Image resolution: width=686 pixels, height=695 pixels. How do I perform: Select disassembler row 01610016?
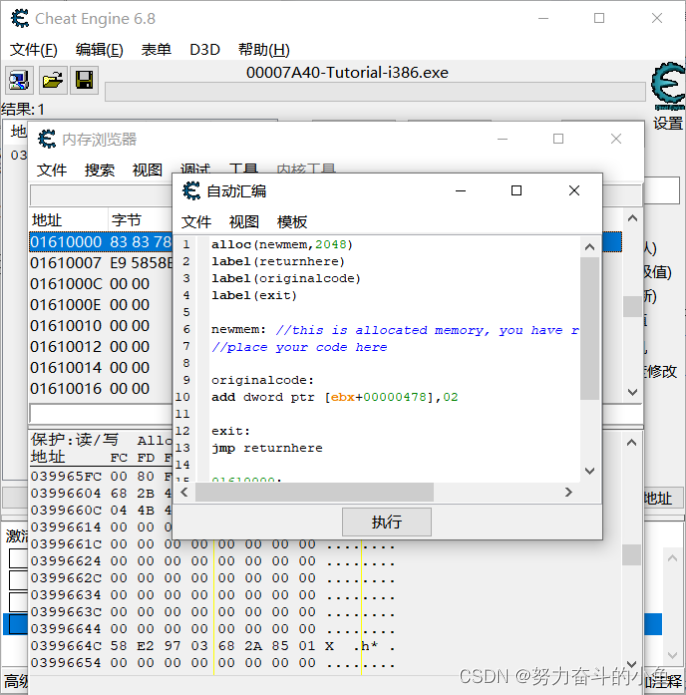click(101, 389)
